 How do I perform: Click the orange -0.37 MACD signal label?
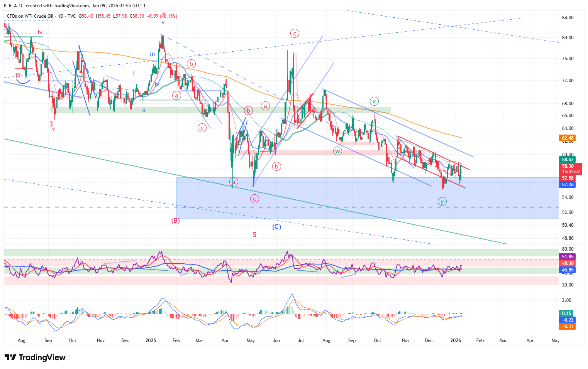tap(568, 327)
